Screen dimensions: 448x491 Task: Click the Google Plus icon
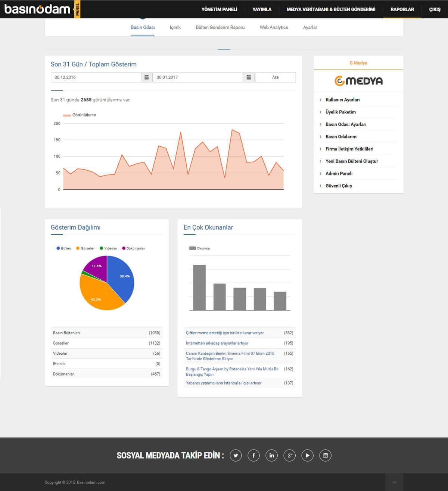pos(289,456)
